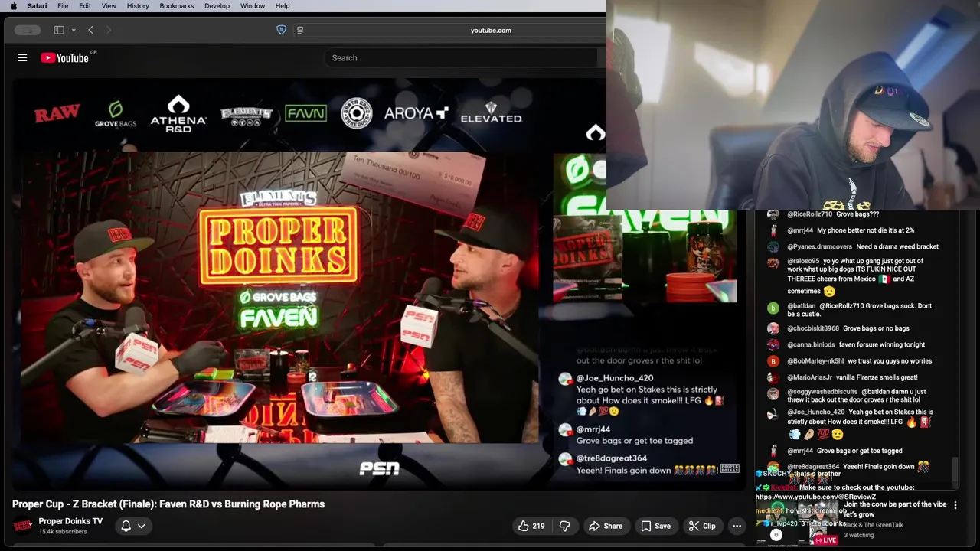Click the @raloso95 avatar in chat

click(773, 262)
